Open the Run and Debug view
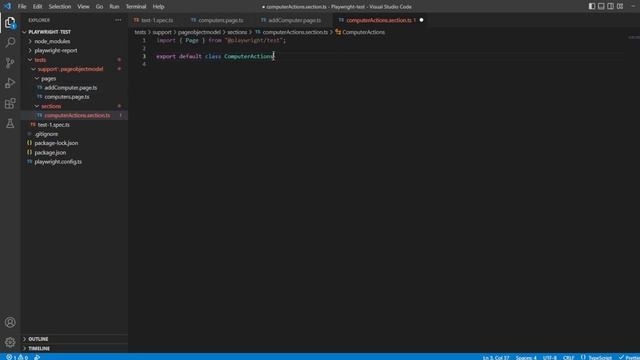 click(x=10, y=83)
